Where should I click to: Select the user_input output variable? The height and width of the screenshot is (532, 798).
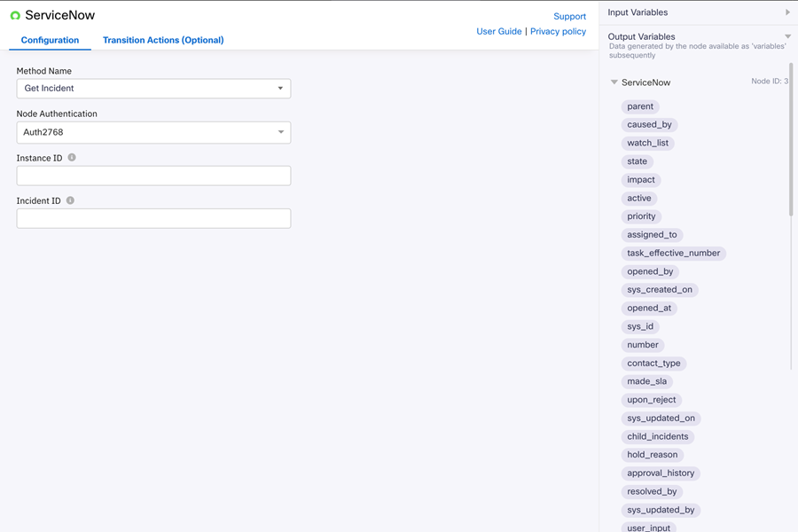click(x=648, y=528)
